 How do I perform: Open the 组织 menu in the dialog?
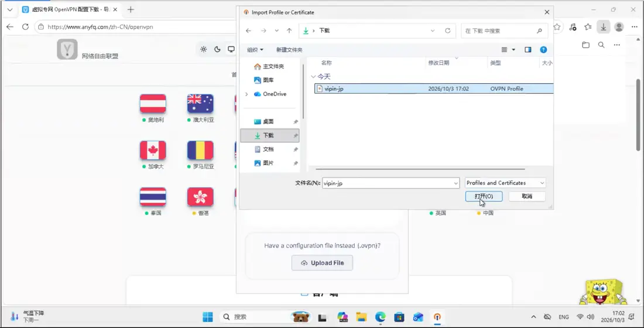click(x=255, y=50)
